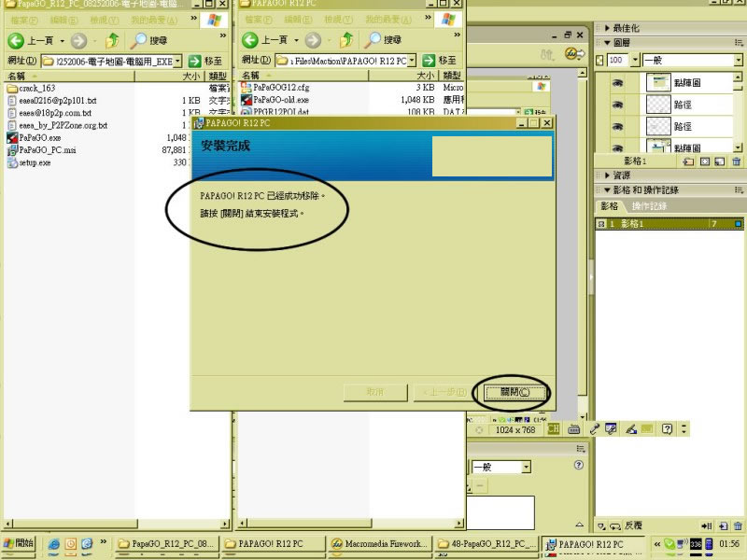Switch to the 操作記錄 tab
This screenshot has width=747, height=560.
649,206
